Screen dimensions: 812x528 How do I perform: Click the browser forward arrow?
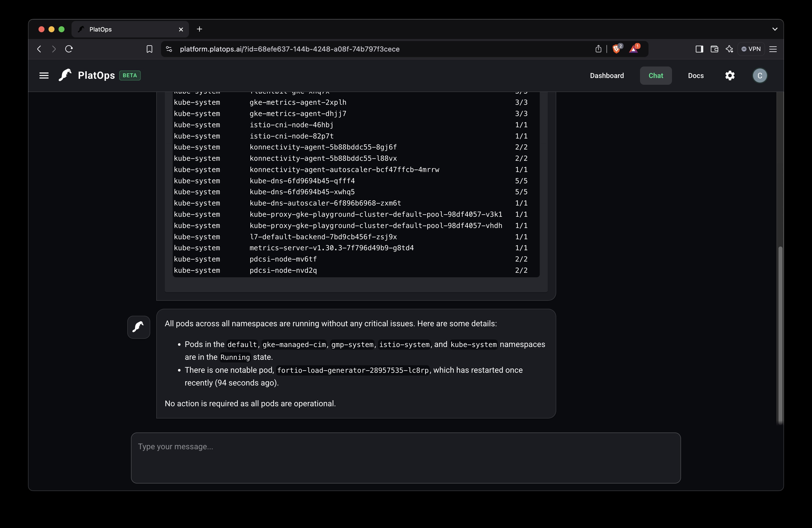53,49
